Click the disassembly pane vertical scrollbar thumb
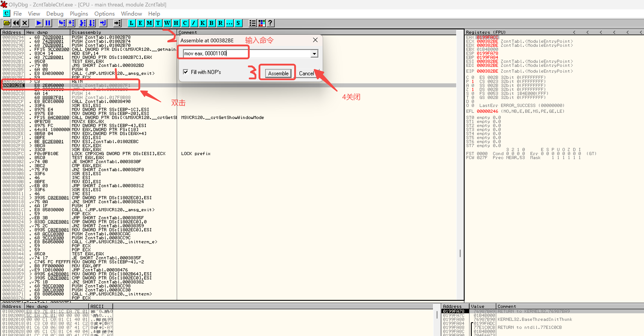Viewport: 644px width, 336px height. tap(460, 253)
